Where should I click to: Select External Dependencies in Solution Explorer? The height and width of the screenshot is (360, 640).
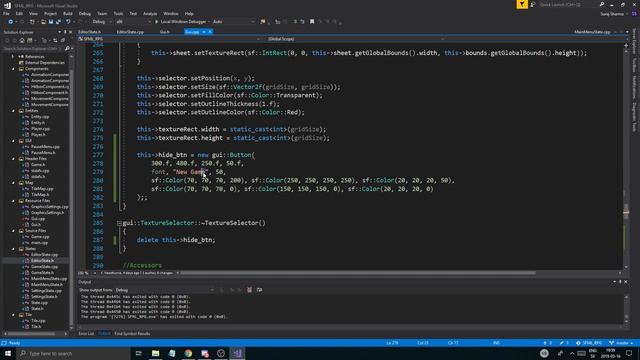45,63
